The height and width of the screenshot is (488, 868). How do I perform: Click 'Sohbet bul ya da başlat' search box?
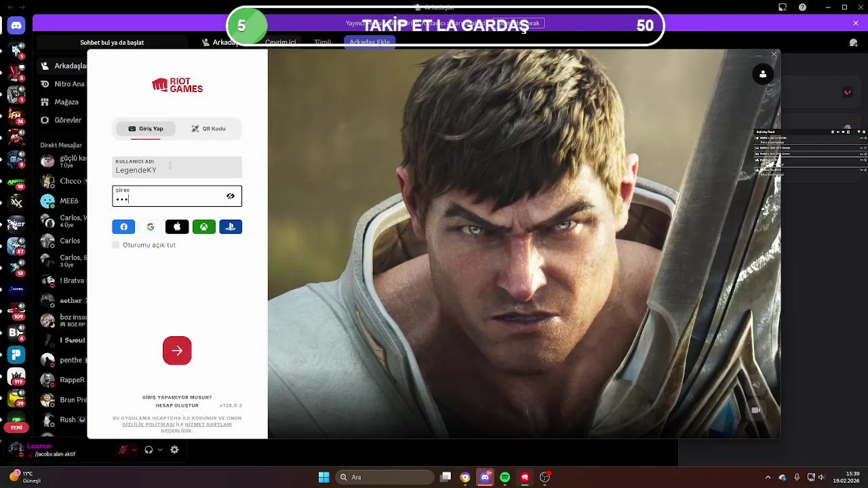point(112,43)
